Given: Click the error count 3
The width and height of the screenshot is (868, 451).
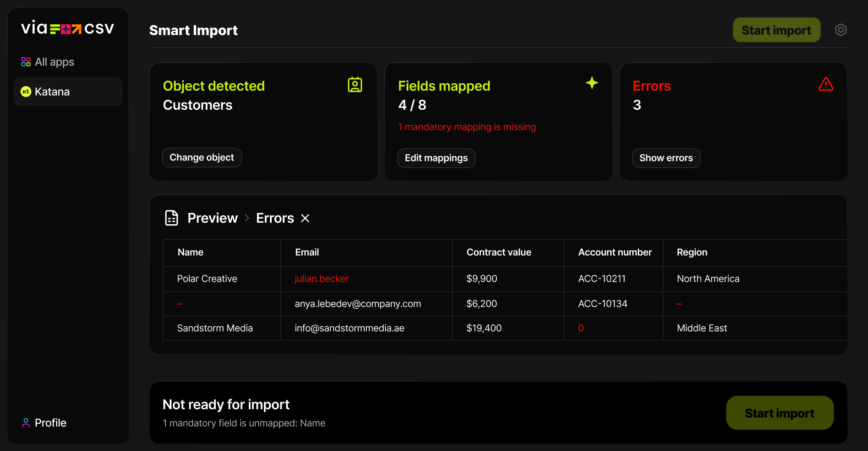Looking at the screenshot, I should [637, 105].
